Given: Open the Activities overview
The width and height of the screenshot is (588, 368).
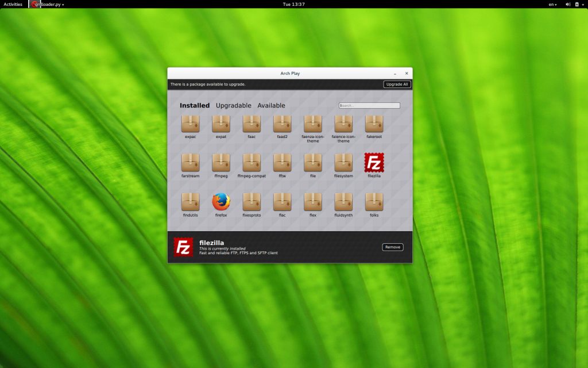Looking at the screenshot, I should 13,4.
